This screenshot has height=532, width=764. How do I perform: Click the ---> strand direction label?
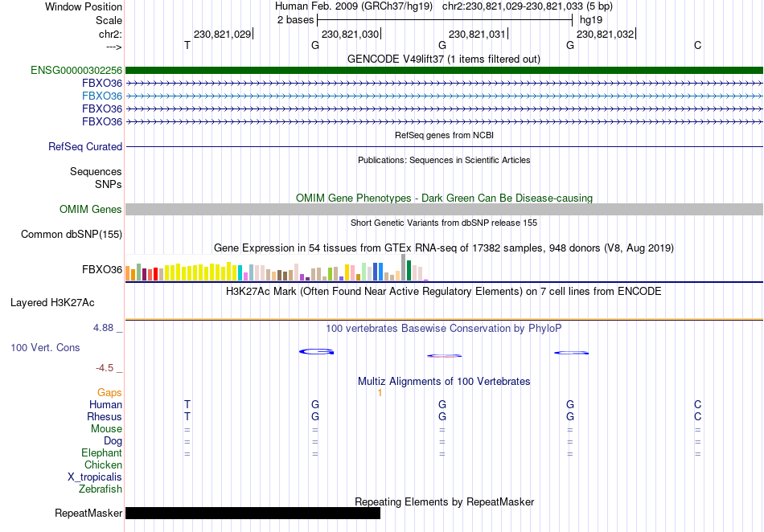coord(113,47)
